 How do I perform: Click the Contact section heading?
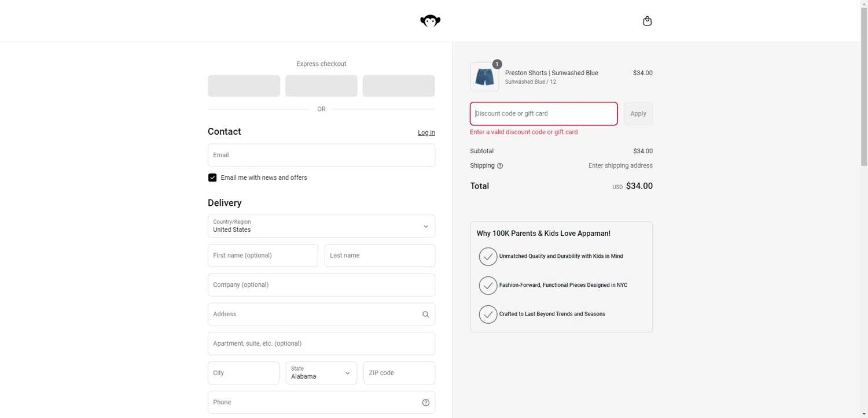pos(225,132)
